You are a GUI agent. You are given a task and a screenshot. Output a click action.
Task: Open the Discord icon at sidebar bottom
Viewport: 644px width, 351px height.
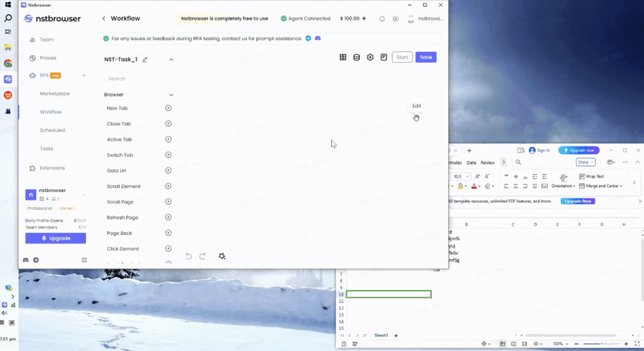click(x=26, y=260)
